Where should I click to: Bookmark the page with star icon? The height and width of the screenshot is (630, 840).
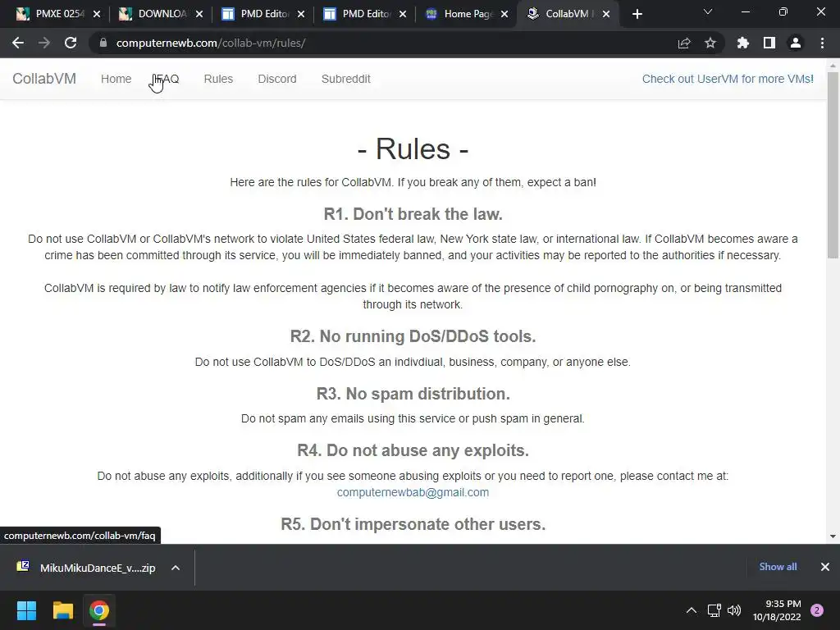[x=710, y=43]
